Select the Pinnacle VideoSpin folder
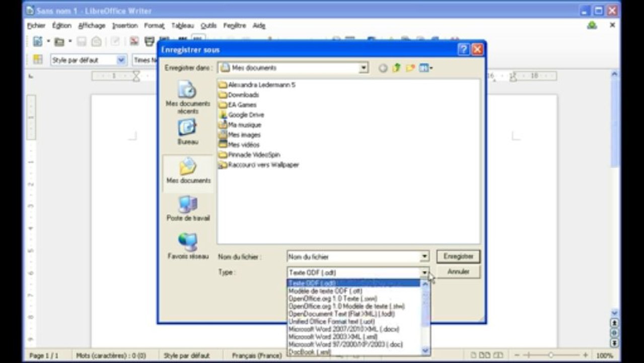Screen dimensions: 644x363 click(249, 155)
